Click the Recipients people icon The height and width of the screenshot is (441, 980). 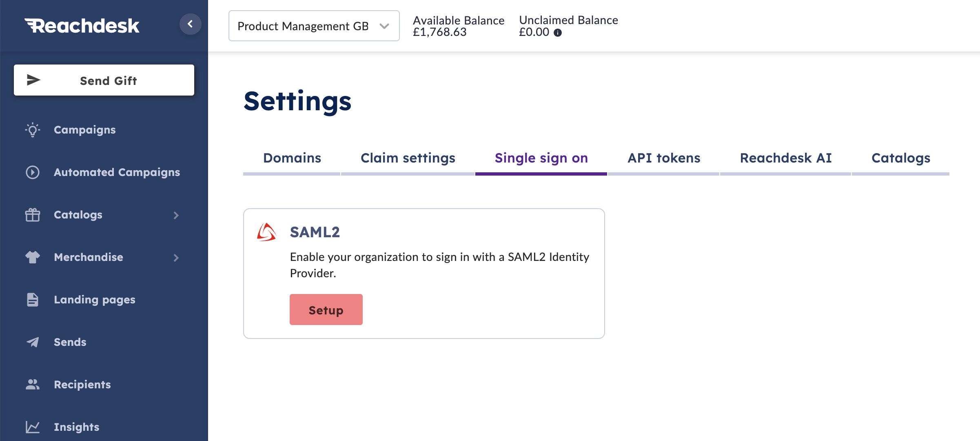click(x=33, y=385)
